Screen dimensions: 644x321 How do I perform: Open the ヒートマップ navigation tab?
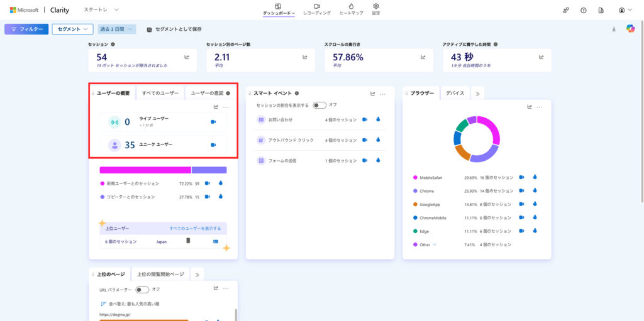(351, 9)
